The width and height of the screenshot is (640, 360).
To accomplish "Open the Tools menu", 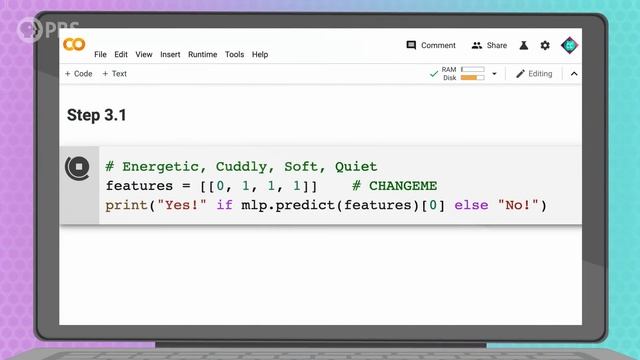I will [234, 54].
